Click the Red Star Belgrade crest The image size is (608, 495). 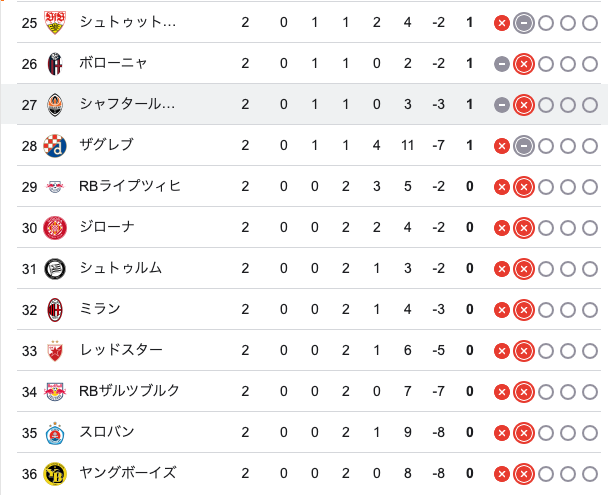[55, 351]
